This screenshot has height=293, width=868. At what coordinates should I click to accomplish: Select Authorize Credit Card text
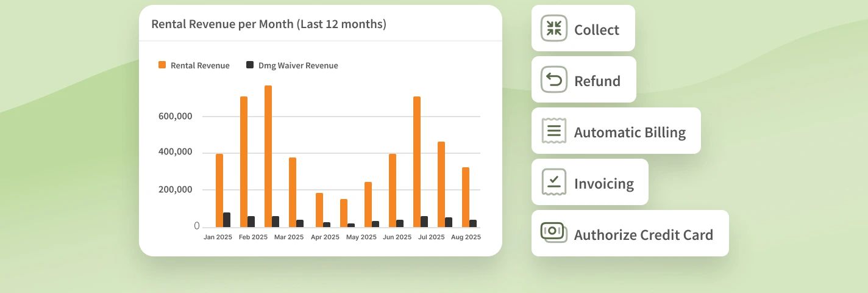(644, 235)
